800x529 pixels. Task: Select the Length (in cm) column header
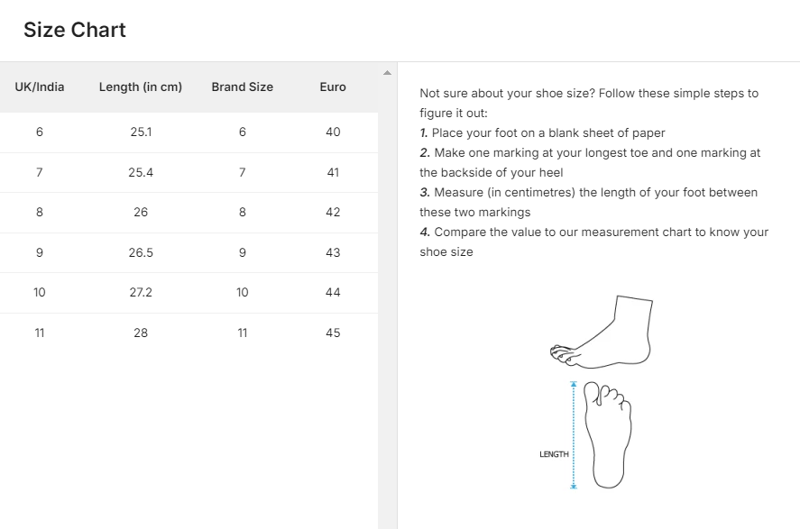point(140,87)
